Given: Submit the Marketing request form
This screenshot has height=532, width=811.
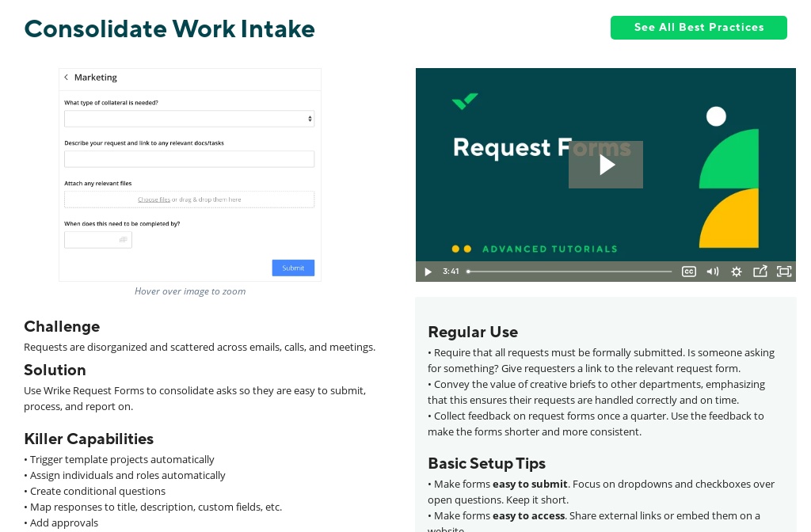Looking at the screenshot, I should [x=293, y=268].
